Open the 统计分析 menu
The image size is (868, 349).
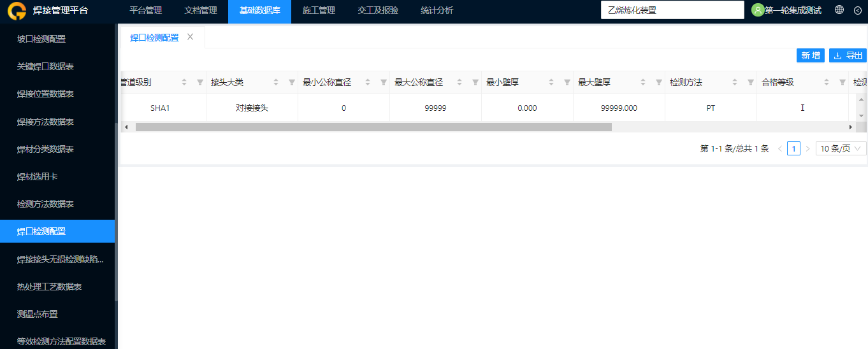coord(437,10)
